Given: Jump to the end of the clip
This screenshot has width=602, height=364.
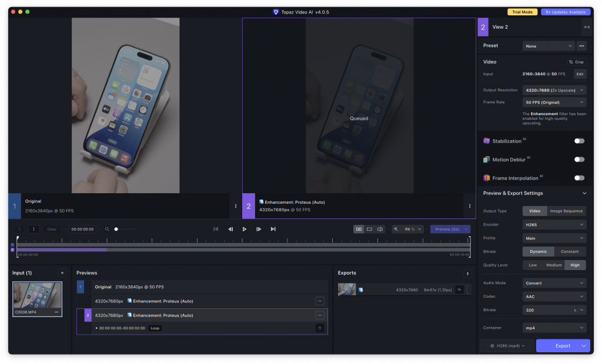Looking at the screenshot, I should coord(273,229).
